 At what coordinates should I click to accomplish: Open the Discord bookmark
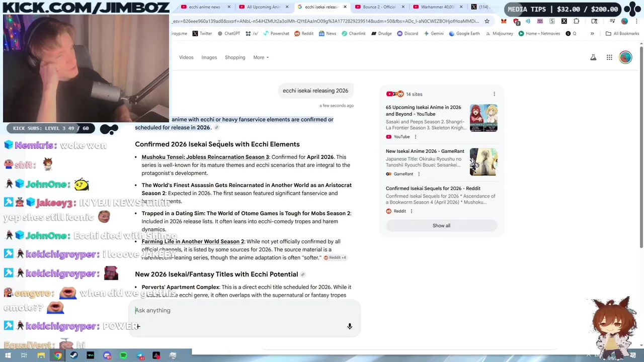coord(408,34)
